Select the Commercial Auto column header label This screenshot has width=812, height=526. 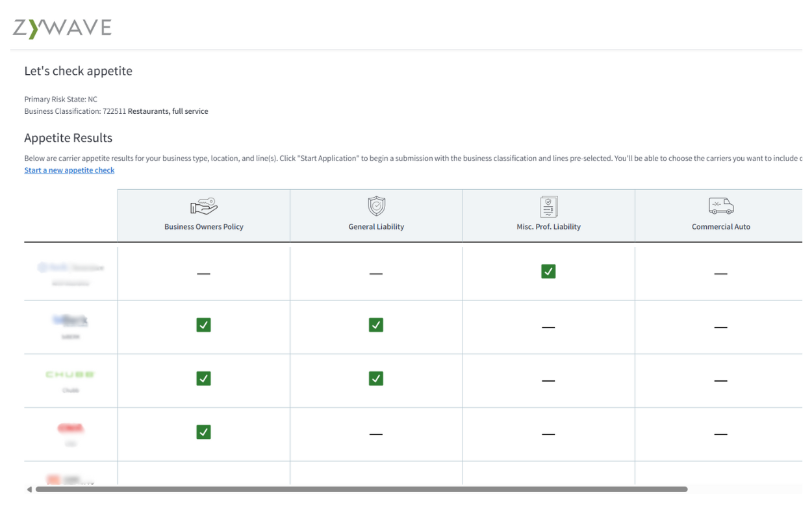[x=720, y=227]
